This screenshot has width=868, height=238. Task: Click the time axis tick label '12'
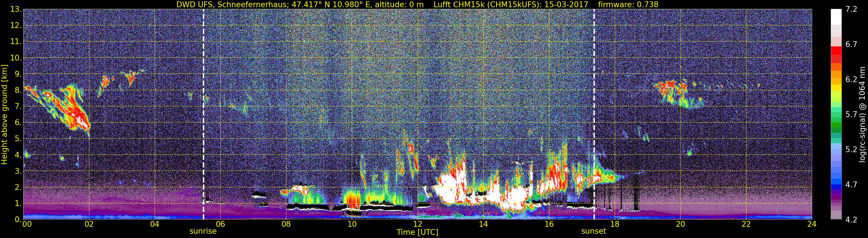pyautogui.click(x=417, y=224)
